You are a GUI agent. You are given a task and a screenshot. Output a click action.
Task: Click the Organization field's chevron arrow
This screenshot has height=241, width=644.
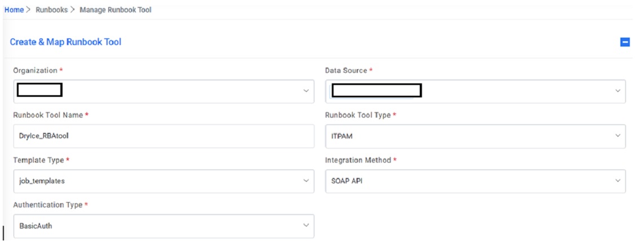tap(306, 91)
